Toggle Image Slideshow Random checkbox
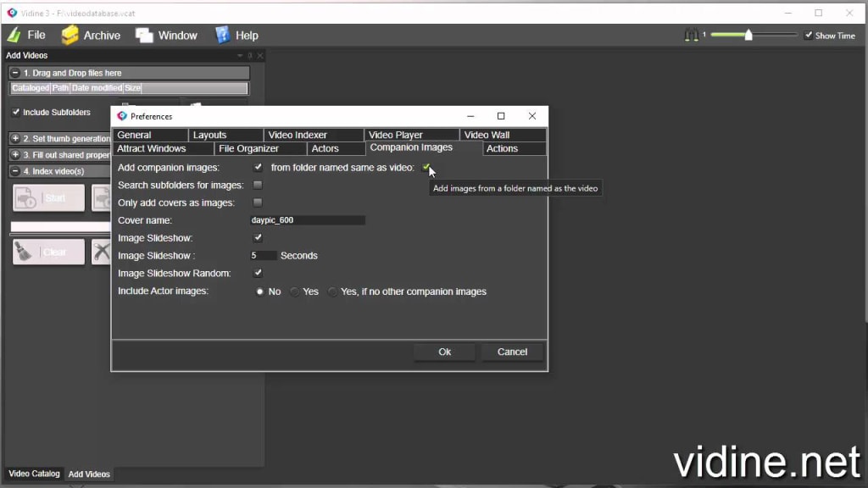 258,274
